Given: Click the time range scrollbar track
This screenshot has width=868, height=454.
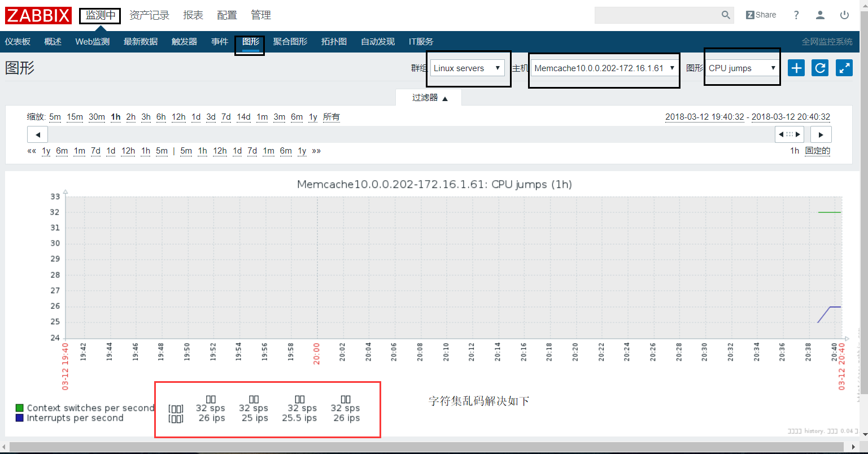Looking at the screenshot, I should [x=411, y=134].
